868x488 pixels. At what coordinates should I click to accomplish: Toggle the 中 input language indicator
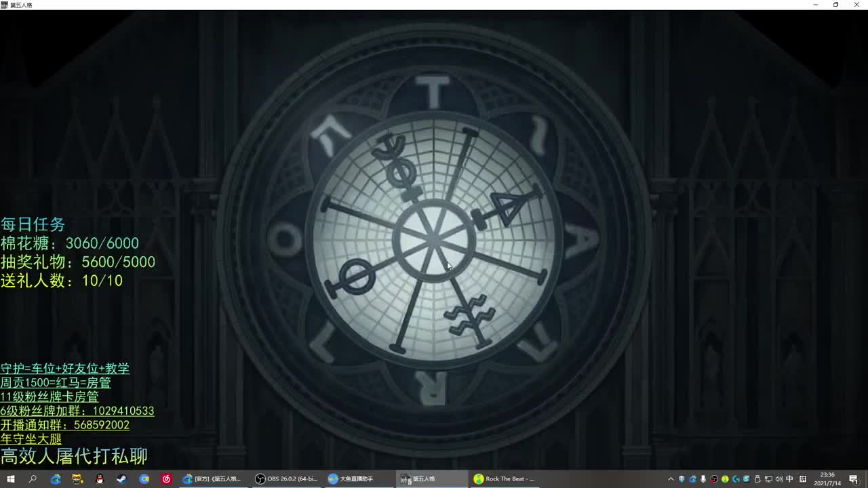(790, 479)
